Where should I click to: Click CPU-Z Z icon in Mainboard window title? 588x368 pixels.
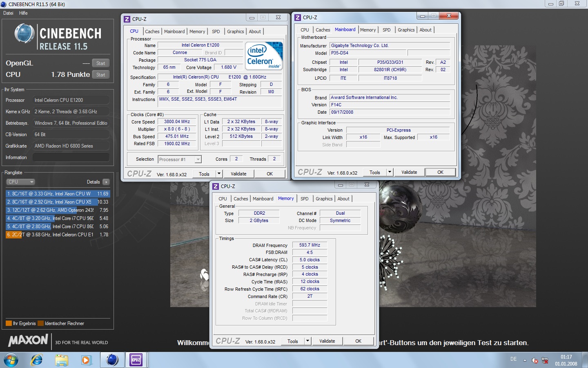coord(298,18)
